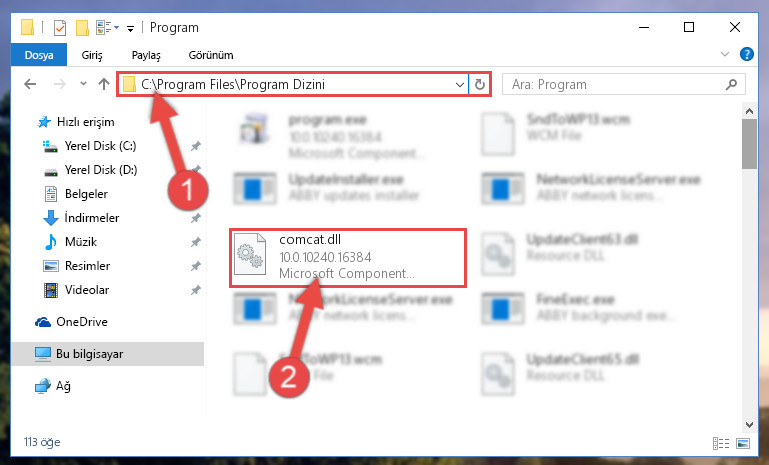Switch to details list view mode
Image resolution: width=769 pixels, height=465 pixels.
(721, 443)
